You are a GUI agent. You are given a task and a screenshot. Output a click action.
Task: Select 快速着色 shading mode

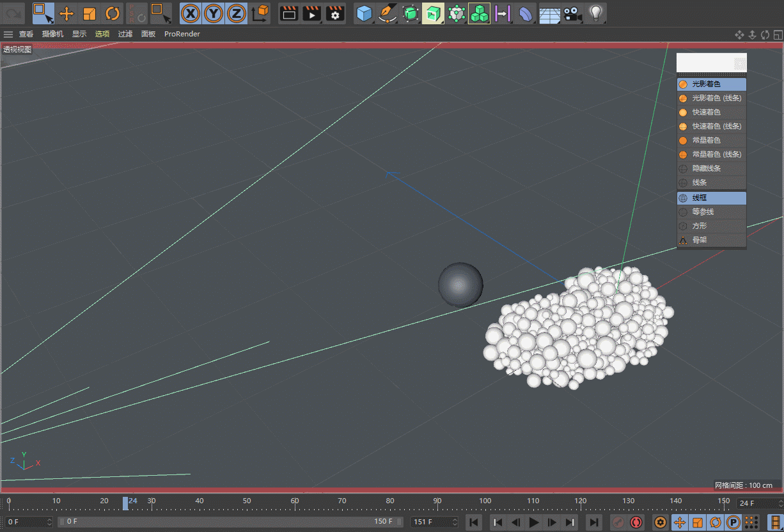click(712, 112)
